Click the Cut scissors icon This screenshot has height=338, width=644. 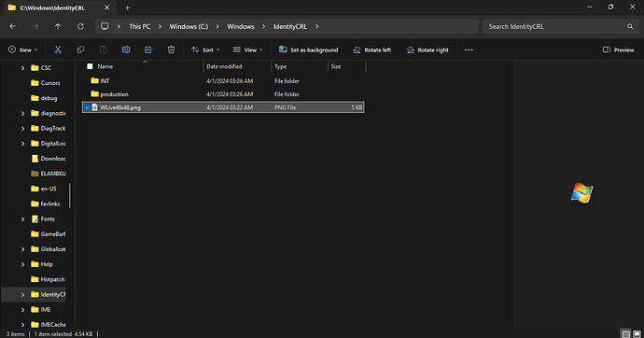[x=58, y=49]
